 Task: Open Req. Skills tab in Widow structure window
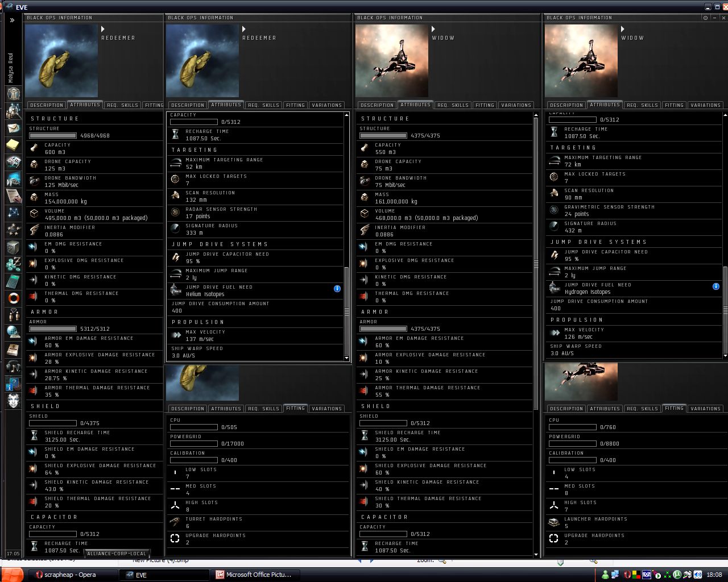point(452,105)
